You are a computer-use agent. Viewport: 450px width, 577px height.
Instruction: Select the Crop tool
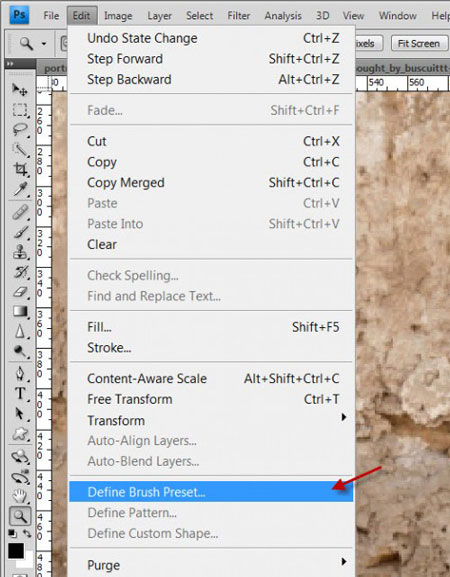click(x=20, y=169)
